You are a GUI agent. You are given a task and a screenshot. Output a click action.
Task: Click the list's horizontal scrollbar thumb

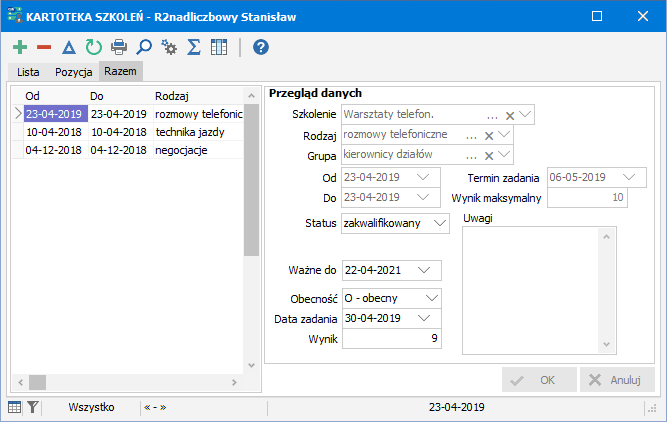pyautogui.click(x=37, y=381)
